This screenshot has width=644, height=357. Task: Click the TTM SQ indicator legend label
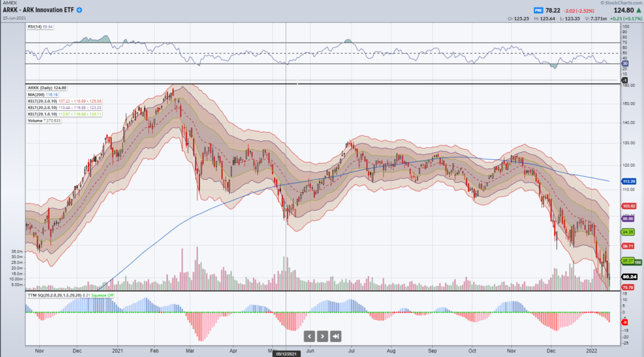point(70,295)
